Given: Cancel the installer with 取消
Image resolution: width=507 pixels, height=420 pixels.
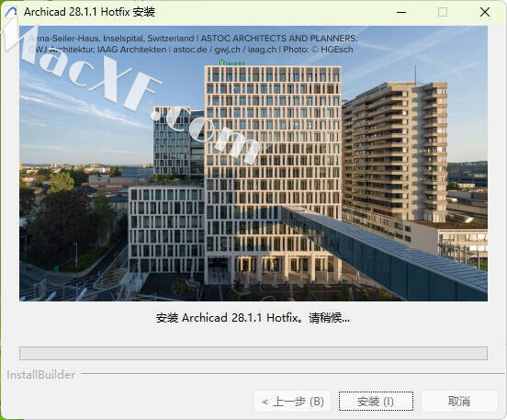Looking at the screenshot, I should point(459,402).
